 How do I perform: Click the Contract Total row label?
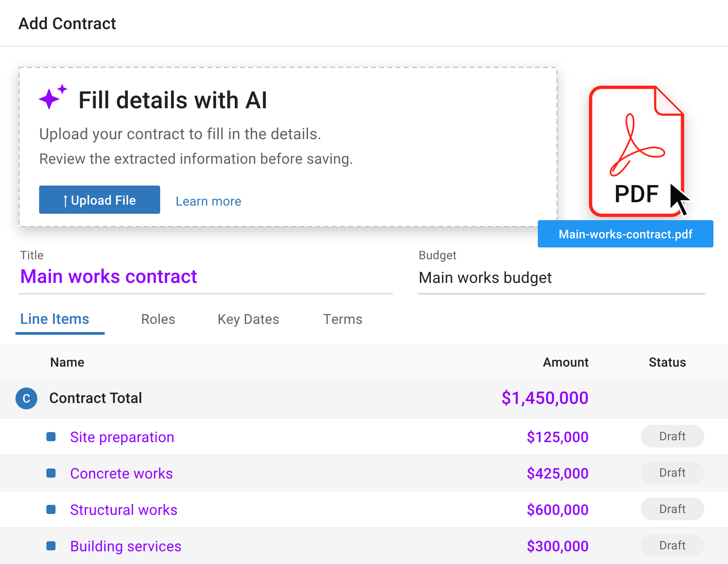click(96, 398)
